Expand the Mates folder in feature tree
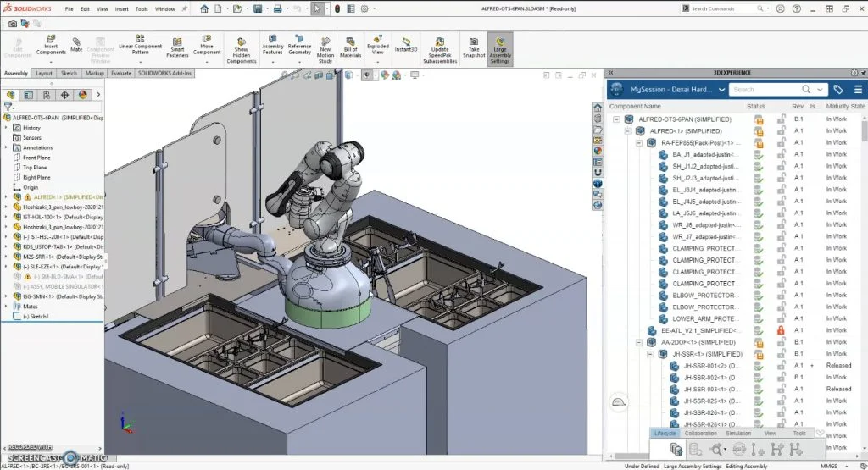This screenshot has height=470, width=868. pyautogui.click(x=7, y=307)
